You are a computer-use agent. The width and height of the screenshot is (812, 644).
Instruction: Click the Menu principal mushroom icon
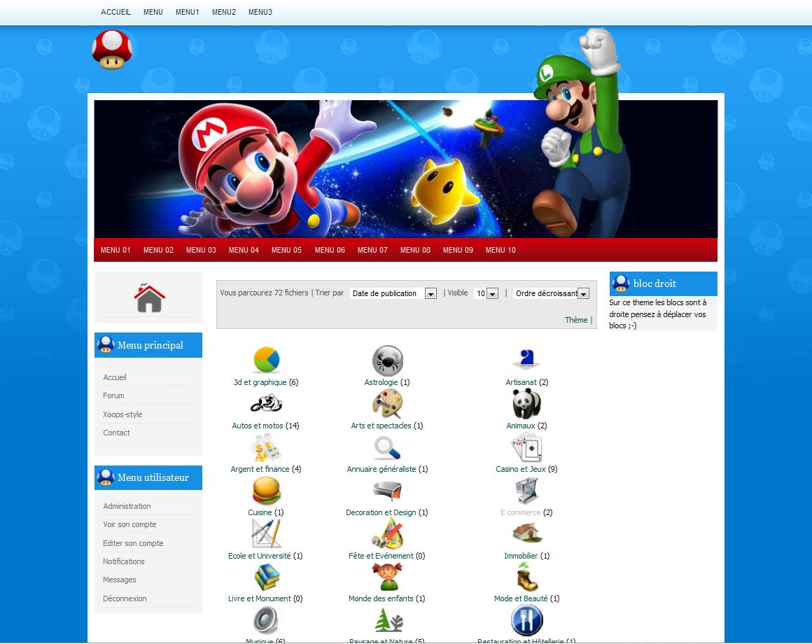point(106,345)
